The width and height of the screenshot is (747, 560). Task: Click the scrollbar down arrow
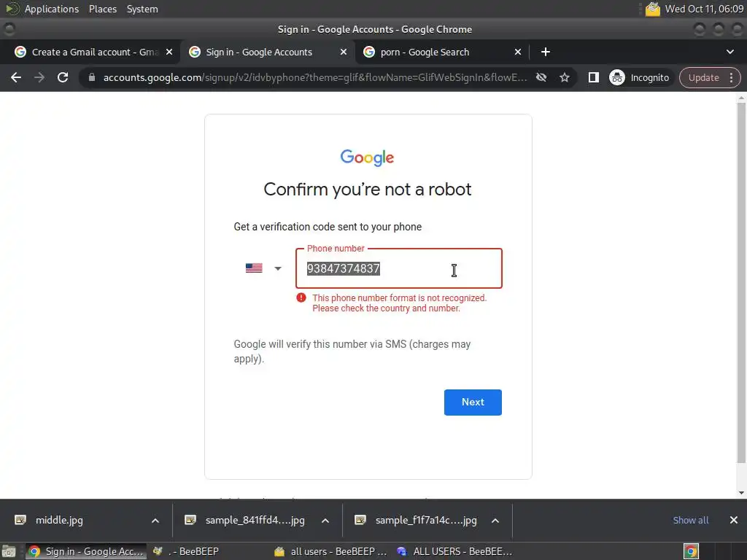tap(741, 493)
